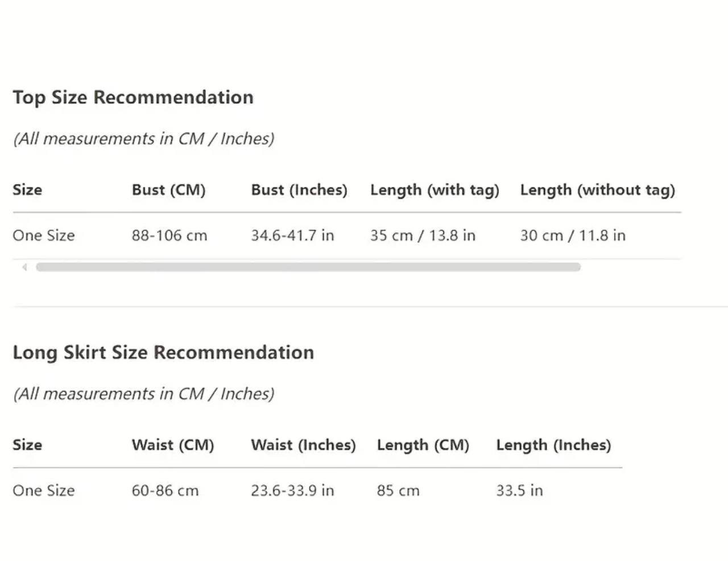Click the 34.6-41.7 in bust value
This screenshot has width=728, height=561.
click(292, 236)
